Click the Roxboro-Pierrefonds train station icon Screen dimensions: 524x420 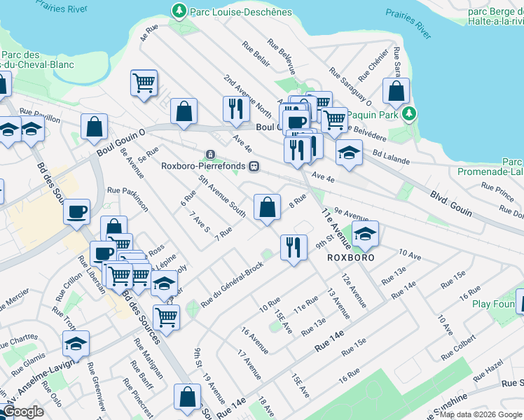click(254, 167)
